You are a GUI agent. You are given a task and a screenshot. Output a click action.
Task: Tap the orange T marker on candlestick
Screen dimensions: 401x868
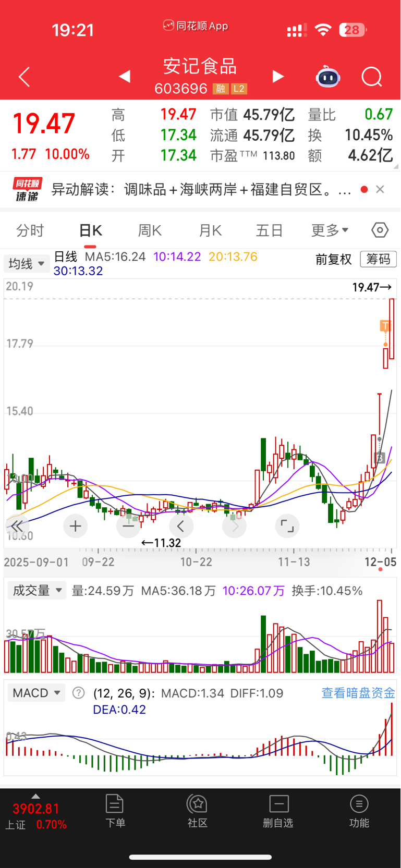[385, 326]
